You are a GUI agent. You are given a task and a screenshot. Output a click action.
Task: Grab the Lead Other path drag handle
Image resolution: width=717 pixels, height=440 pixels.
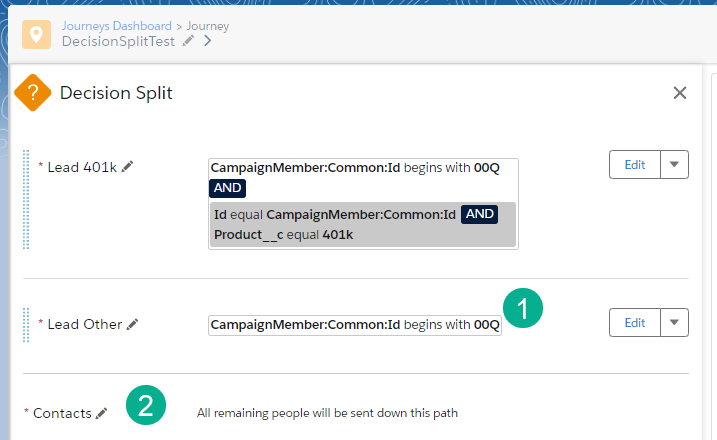[27, 325]
